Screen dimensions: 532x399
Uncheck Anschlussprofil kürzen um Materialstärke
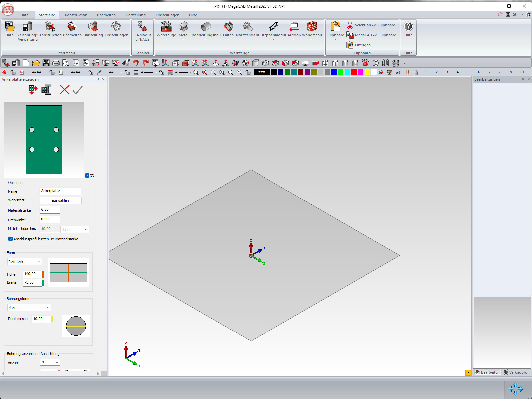click(11, 239)
